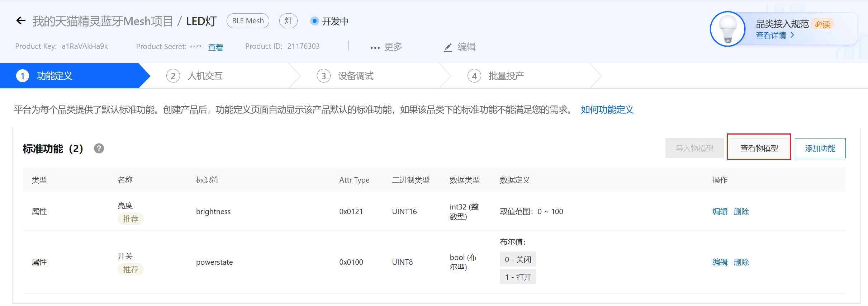Image resolution: width=868 pixels, height=306 pixels.
Task: Click the BLE Mesh tag
Action: click(x=248, y=21)
